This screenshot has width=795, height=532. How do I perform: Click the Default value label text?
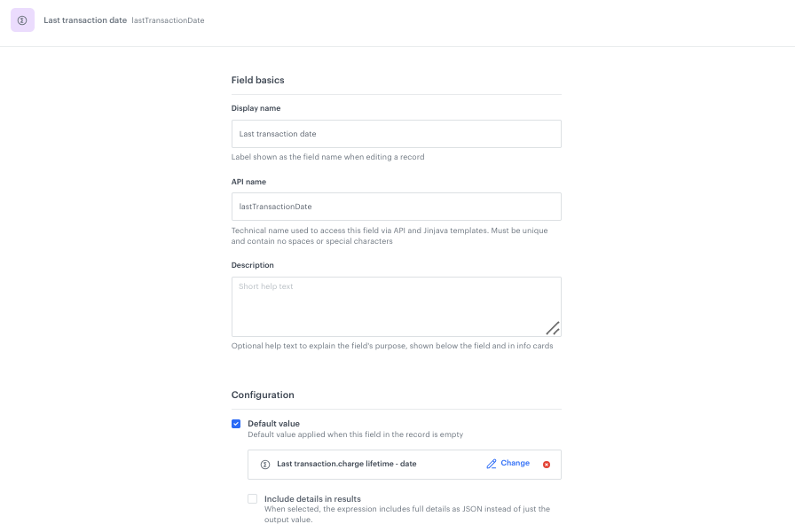[273, 424]
